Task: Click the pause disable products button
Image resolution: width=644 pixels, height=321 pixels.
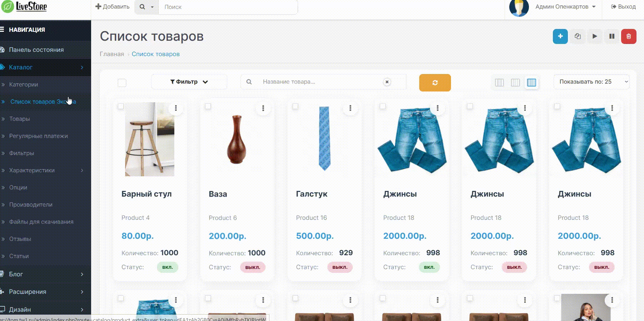Action: [x=612, y=36]
